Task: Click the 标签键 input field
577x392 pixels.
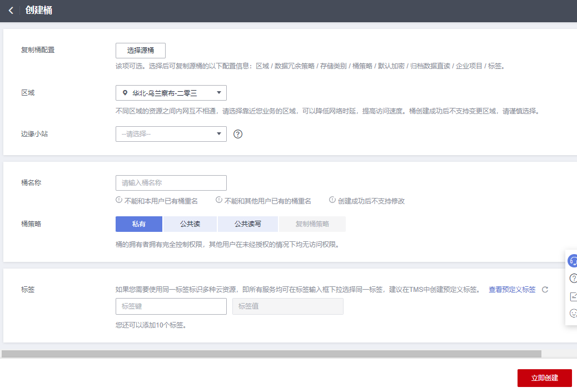Action: pyautogui.click(x=171, y=306)
